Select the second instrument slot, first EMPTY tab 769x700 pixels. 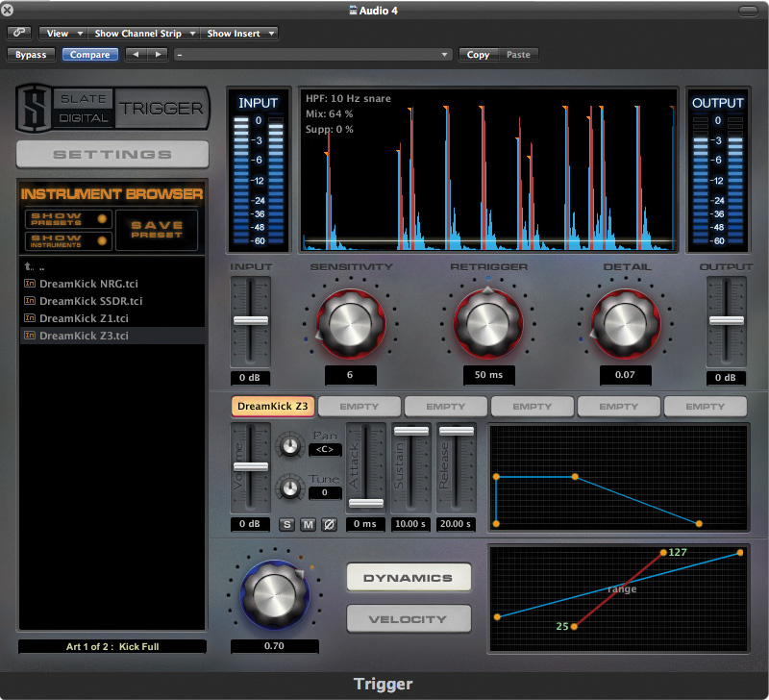point(360,407)
